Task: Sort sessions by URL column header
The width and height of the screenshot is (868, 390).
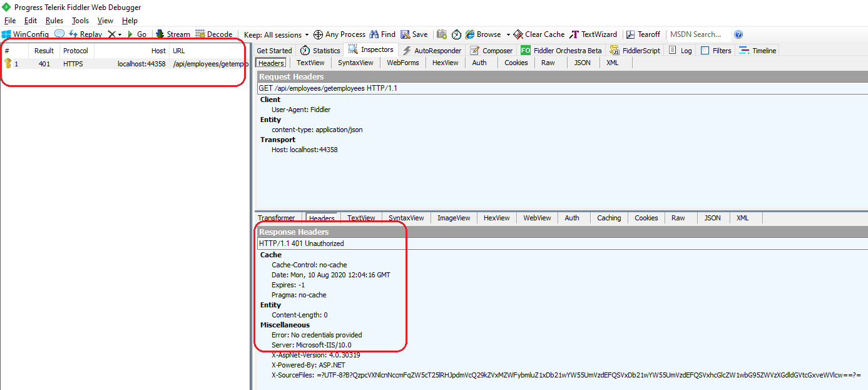Action: 208,51
